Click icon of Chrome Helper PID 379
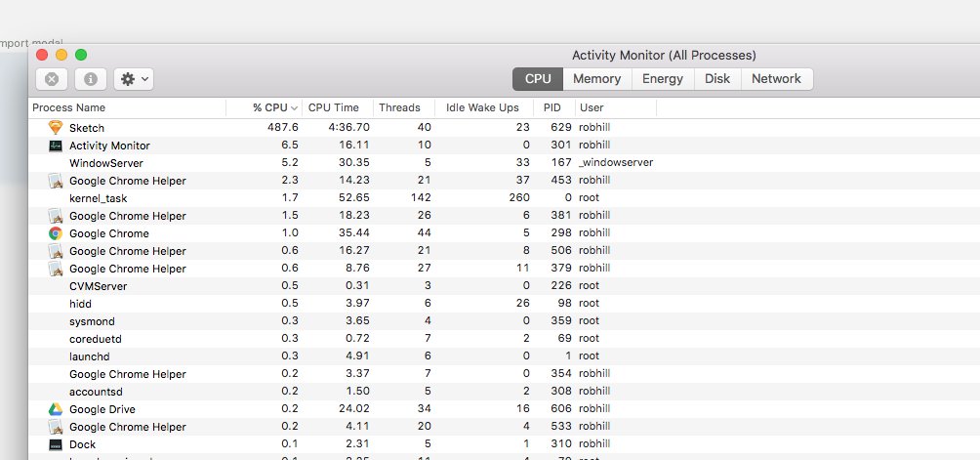Image resolution: width=980 pixels, height=460 pixels. point(56,269)
